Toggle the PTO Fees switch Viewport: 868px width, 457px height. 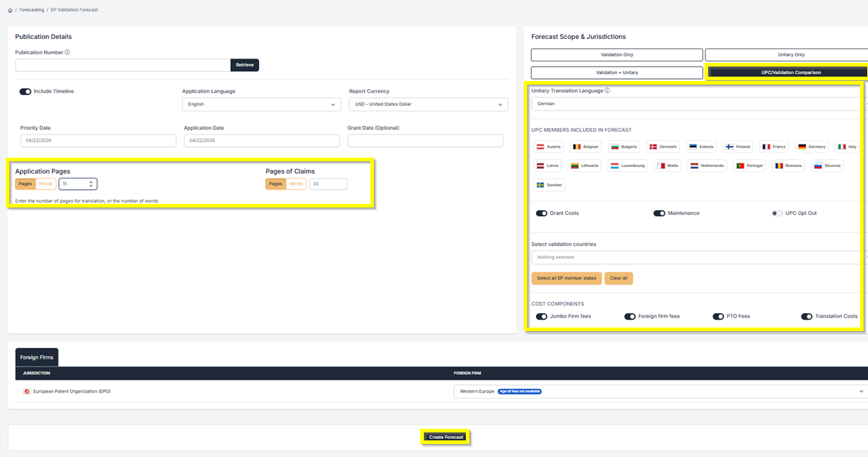point(718,316)
